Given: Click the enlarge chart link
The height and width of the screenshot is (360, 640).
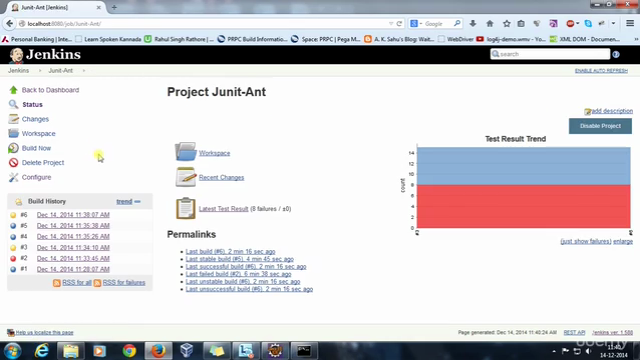Looking at the screenshot, I should click(623, 241).
